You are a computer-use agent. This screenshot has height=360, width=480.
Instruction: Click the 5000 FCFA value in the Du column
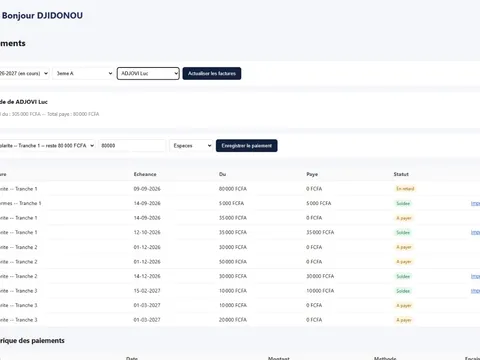231,203
